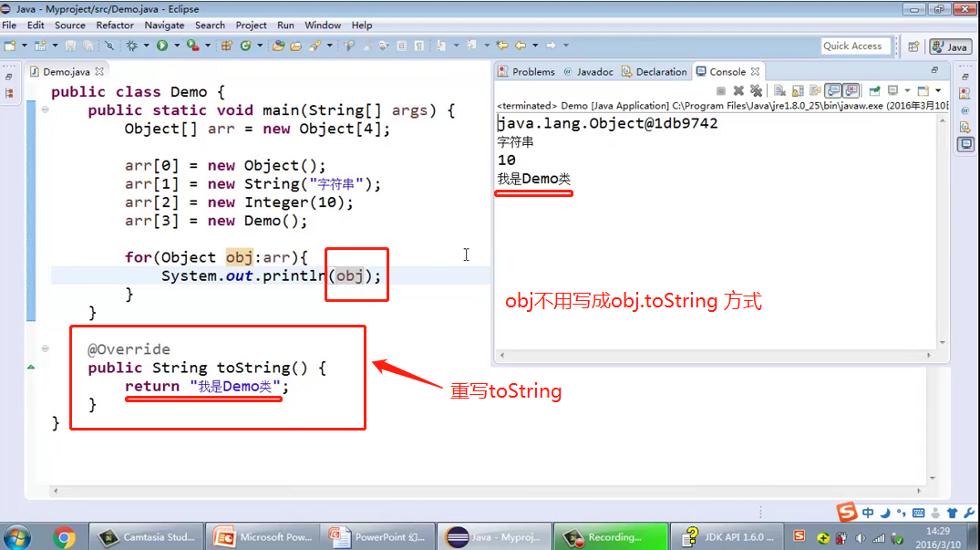Click the Save All toolbar icon
980x550 pixels.
click(x=88, y=46)
